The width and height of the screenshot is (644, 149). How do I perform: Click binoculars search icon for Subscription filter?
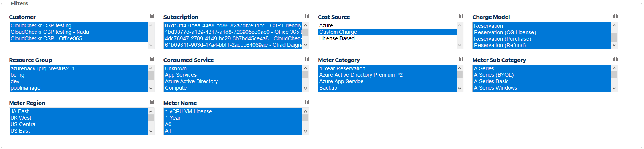[307, 16]
